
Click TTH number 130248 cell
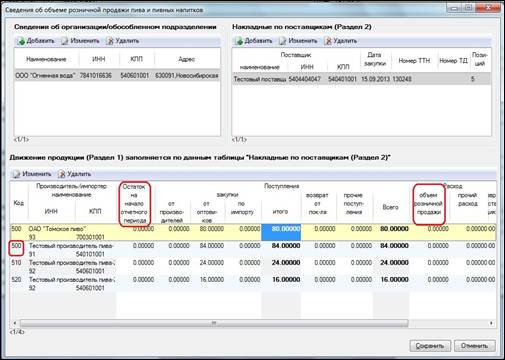pos(402,79)
